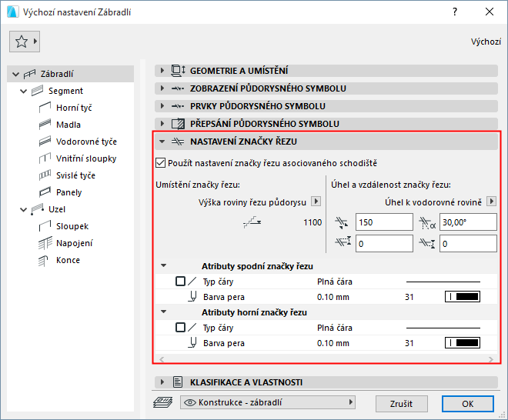
Task: Click the layer stack icon near Konstrukce
Action: click(x=162, y=402)
